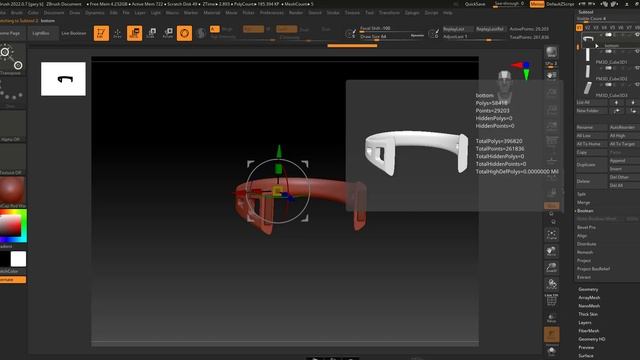This screenshot has height=360, width=640.
Task: Click the brush focal shift symmetry icon
Action: 350,33
